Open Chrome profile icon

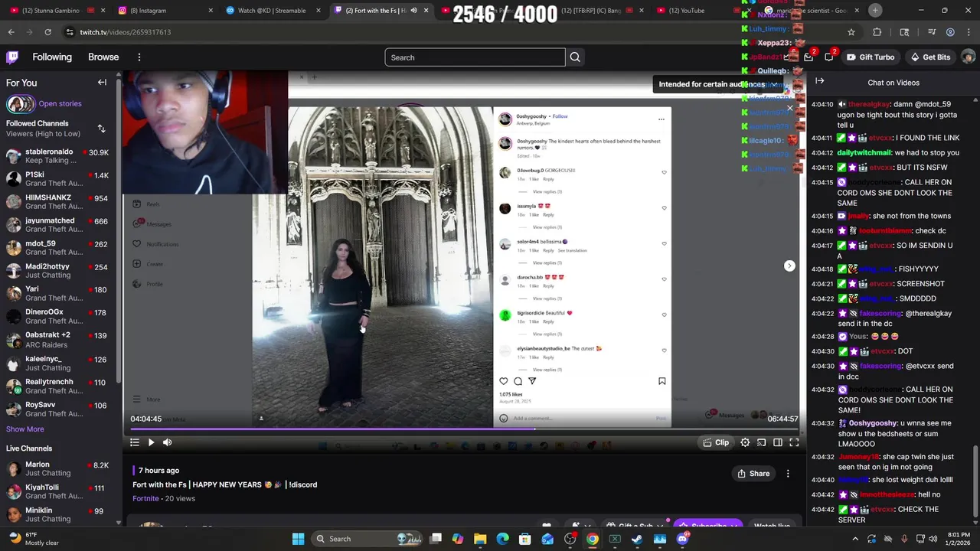(950, 32)
